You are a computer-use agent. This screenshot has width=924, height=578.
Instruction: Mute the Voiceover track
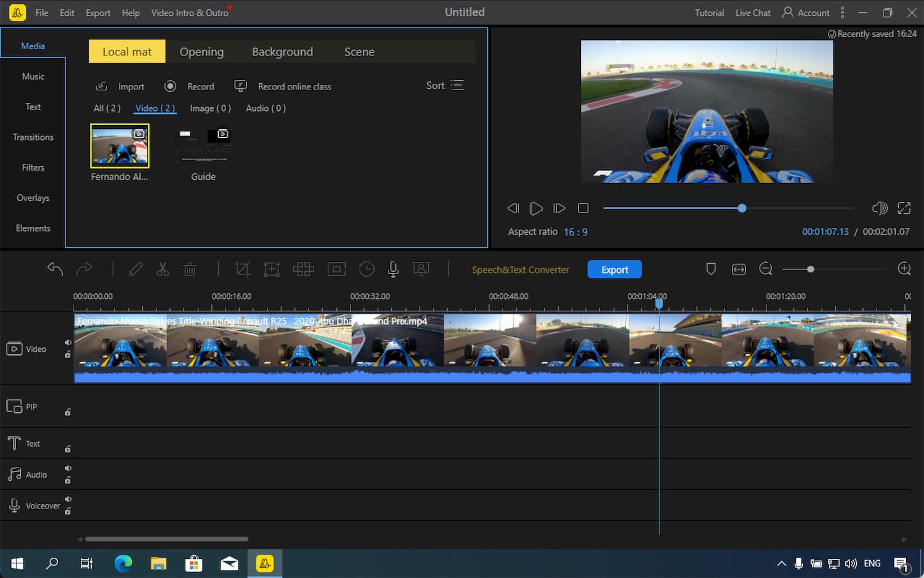[x=68, y=499]
